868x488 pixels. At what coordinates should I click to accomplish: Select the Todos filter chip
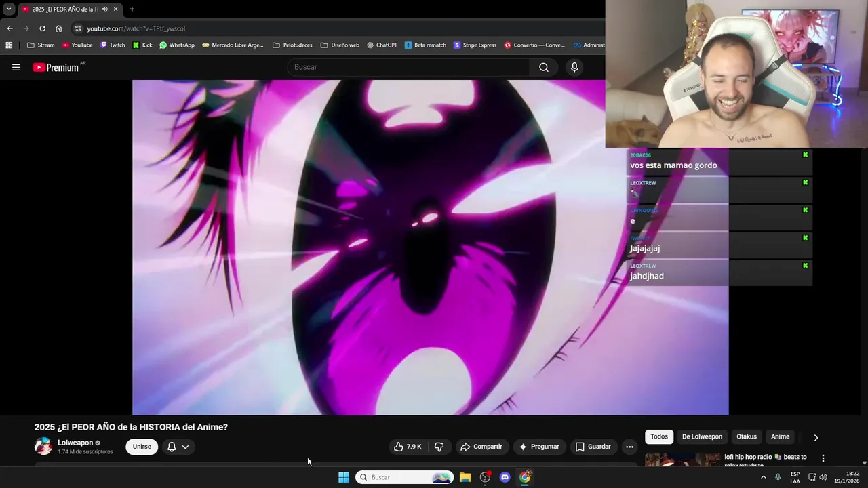[659, 436]
